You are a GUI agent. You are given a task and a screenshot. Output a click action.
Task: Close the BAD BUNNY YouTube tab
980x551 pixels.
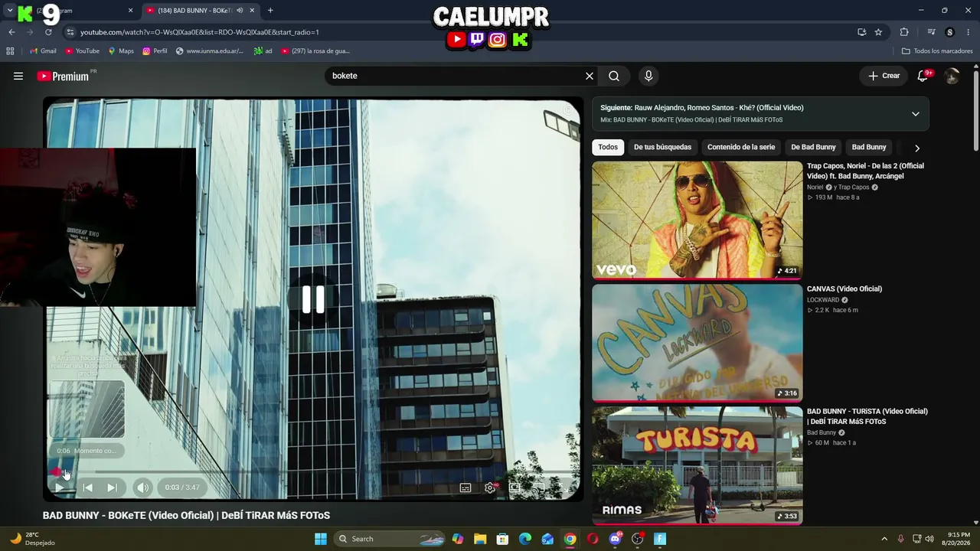[x=252, y=11]
